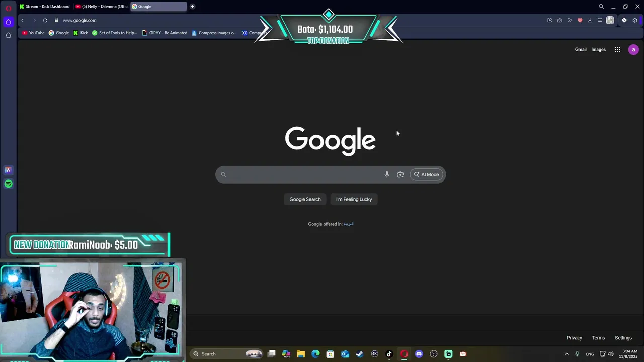Click the AI Mode button
The width and height of the screenshot is (644, 362).
427,174
